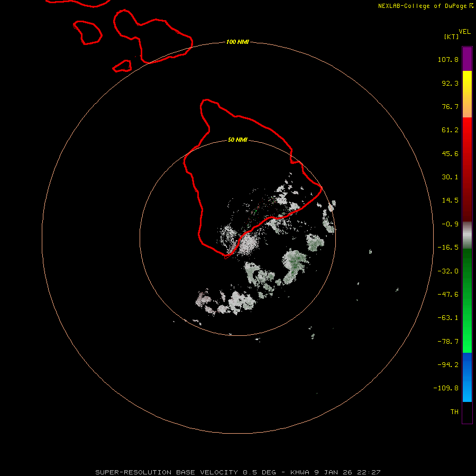Click the -63.1 velocity scale value
This screenshot has height=476, width=476.
(448, 318)
